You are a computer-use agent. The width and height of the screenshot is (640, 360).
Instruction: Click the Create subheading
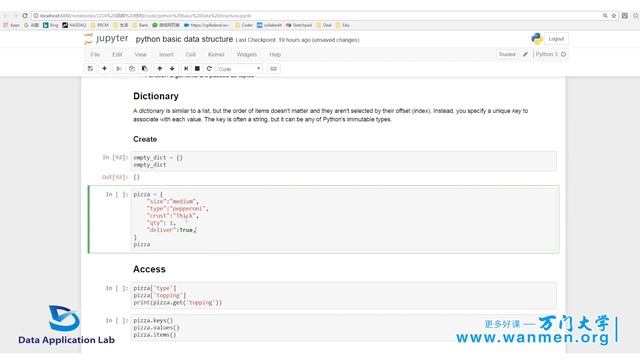[x=145, y=139]
